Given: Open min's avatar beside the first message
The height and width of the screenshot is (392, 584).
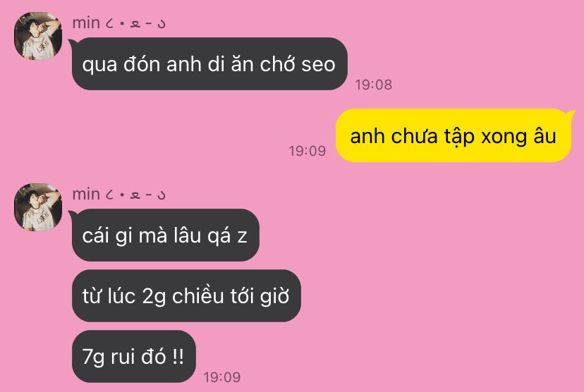Looking at the screenshot, I should [x=38, y=36].
